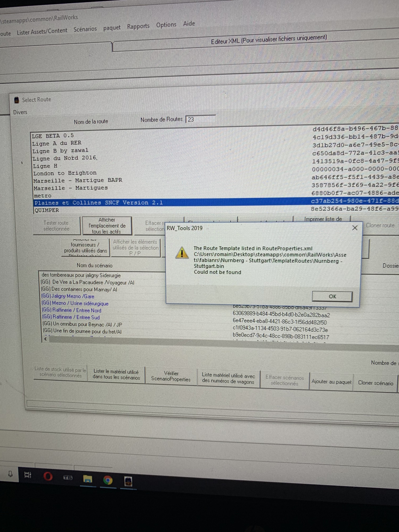Select scenario Raffinerie / Entree Nord
Image resolution: width=399 pixels, height=532 pixels.
pos(71,310)
